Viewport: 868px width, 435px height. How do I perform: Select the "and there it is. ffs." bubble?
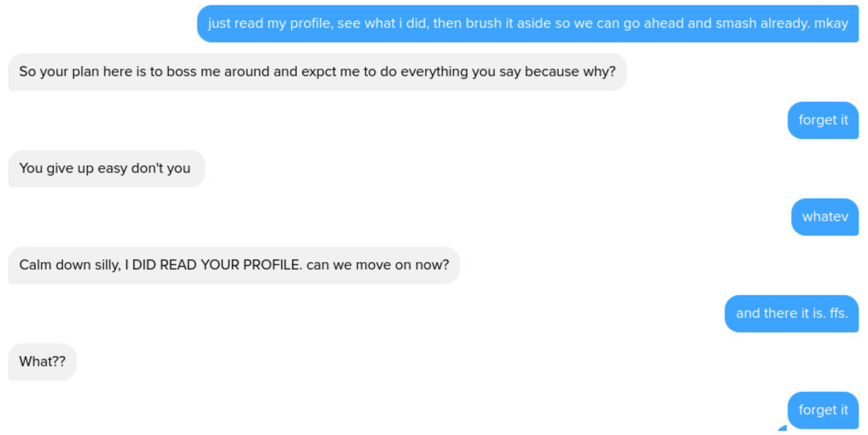coord(791,313)
